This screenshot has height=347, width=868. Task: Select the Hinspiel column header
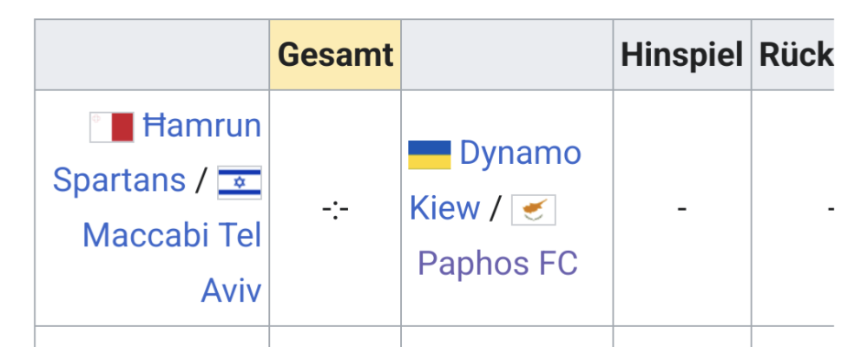681,56
